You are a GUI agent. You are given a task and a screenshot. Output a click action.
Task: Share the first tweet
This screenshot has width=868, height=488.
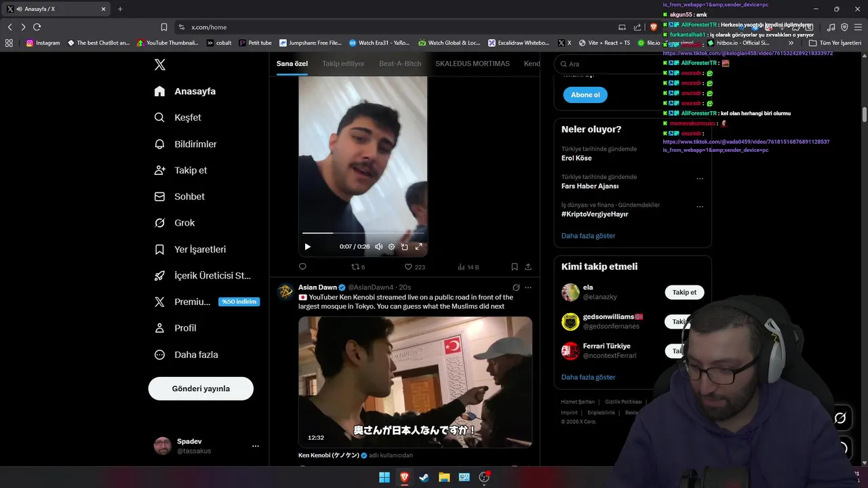pyautogui.click(x=528, y=267)
